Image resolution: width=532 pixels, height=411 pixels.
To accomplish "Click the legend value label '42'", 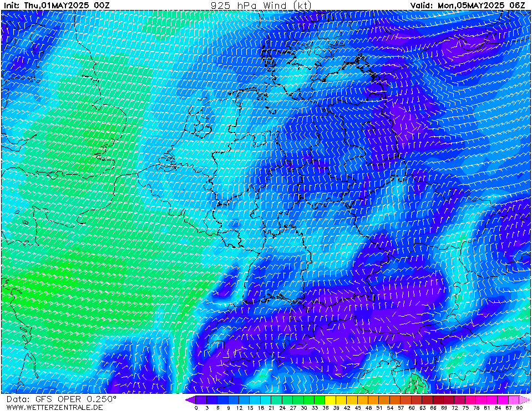I will click(347, 408).
